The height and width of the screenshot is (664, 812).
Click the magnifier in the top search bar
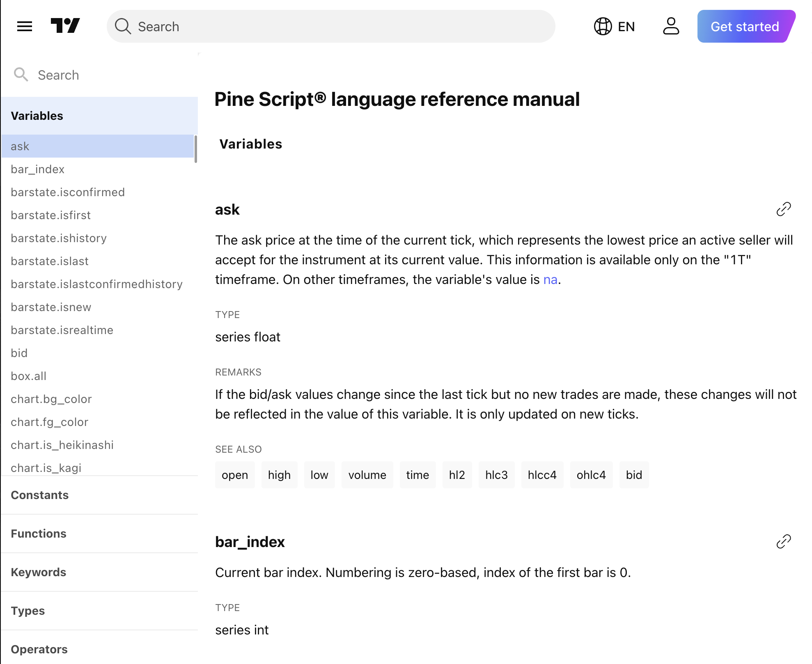point(122,26)
